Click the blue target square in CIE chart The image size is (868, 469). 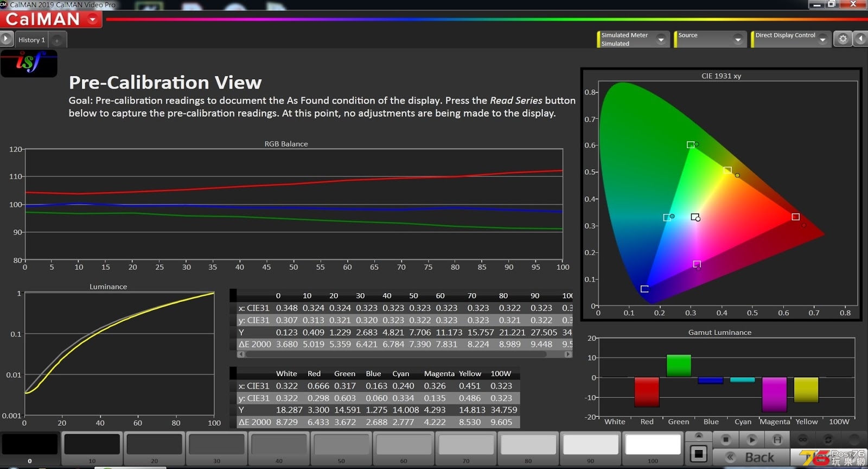(x=644, y=289)
